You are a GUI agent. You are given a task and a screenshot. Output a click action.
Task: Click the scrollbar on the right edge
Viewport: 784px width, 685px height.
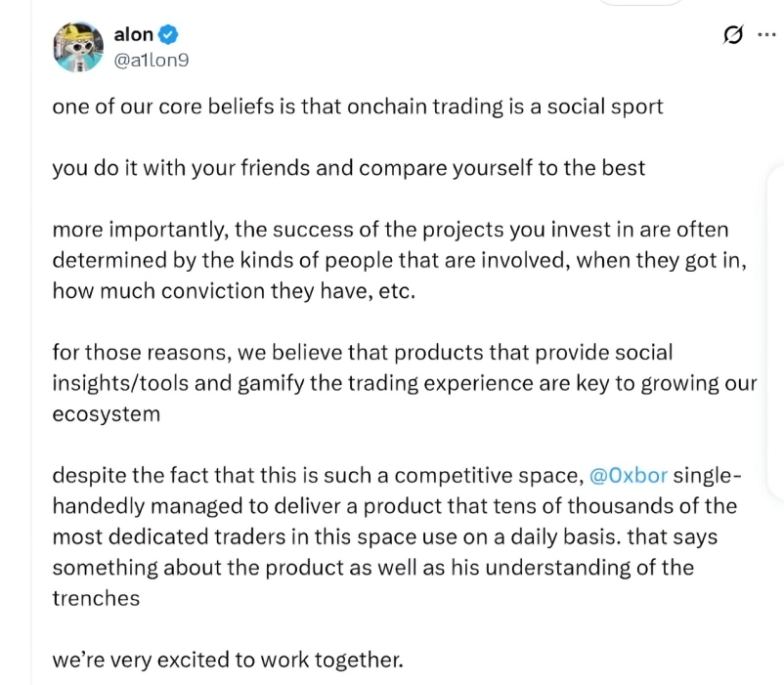tap(777, 342)
